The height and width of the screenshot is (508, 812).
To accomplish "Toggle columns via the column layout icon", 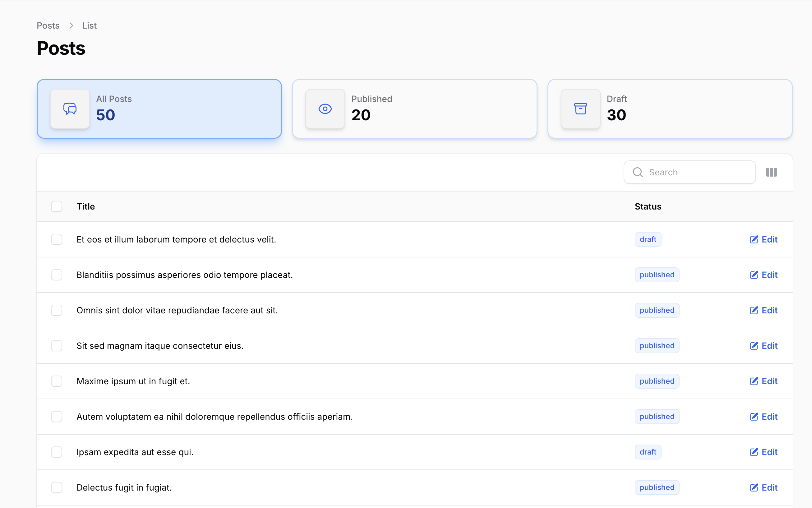I will coord(771,172).
